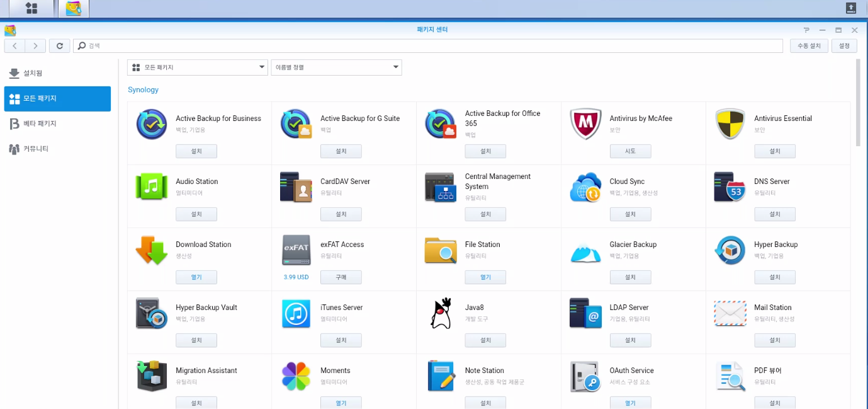
Task: Click the Audio Station icon
Action: click(x=152, y=187)
